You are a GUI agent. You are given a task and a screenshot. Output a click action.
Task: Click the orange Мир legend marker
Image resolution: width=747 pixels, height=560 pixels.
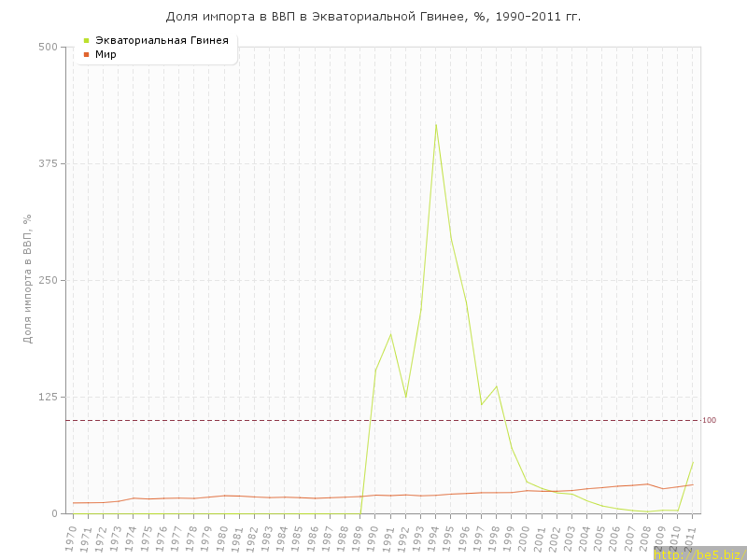point(87,54)
